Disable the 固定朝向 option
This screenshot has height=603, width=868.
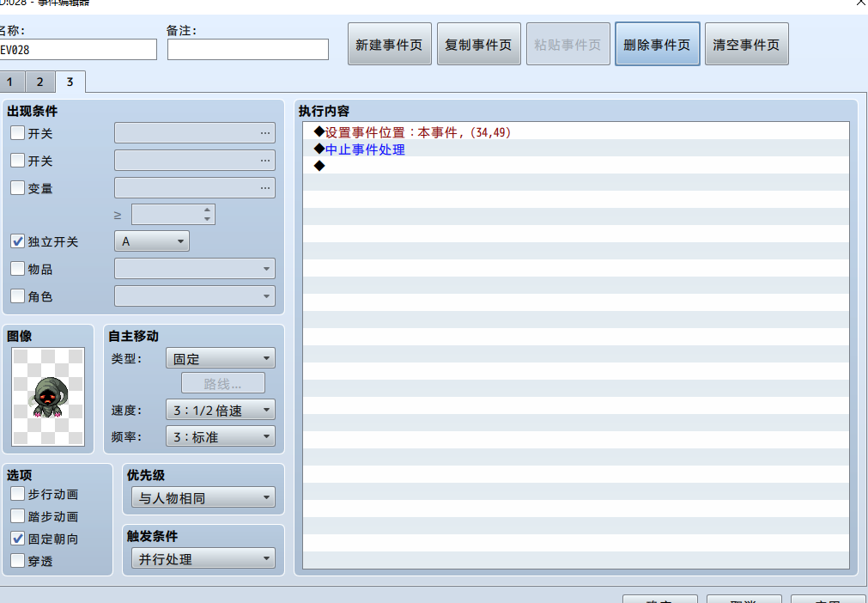tap(18, 539)
